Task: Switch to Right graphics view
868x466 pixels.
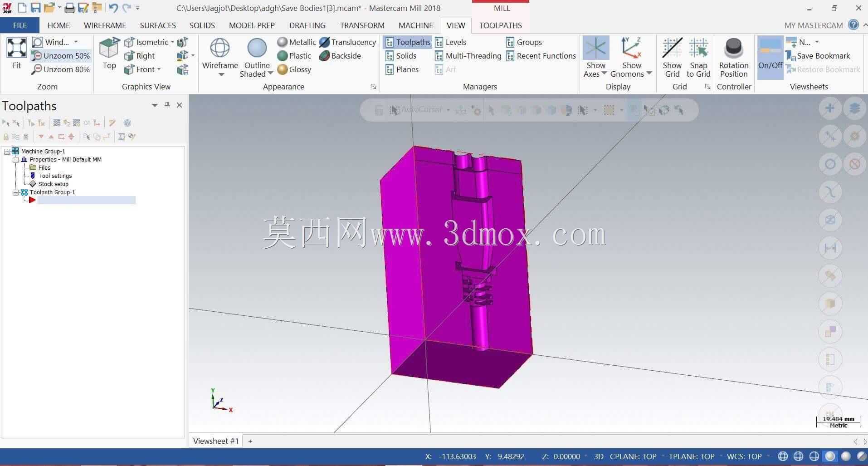Action: click(x=140, y=56)
